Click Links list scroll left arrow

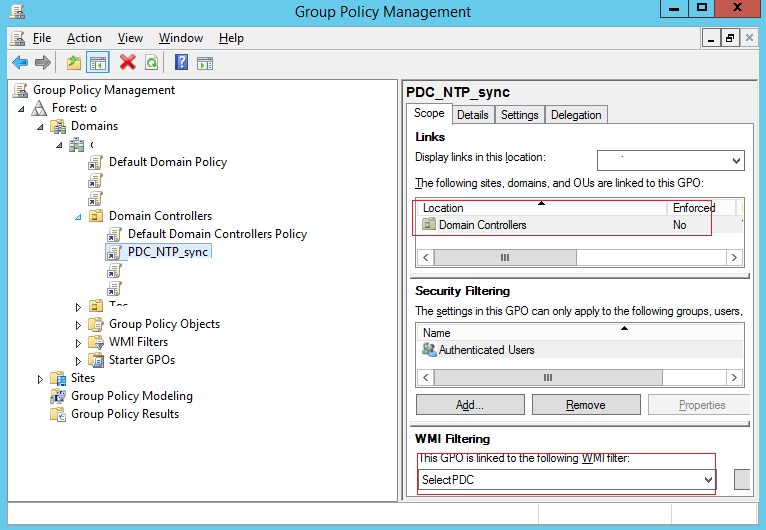pyautogui.click(x=426, y=257)
